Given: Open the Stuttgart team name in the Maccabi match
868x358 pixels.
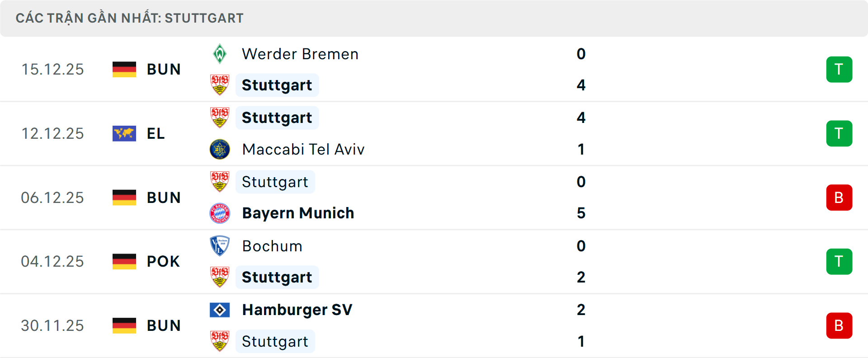Looking at the screenshot, I should click(x=277, y=118).
